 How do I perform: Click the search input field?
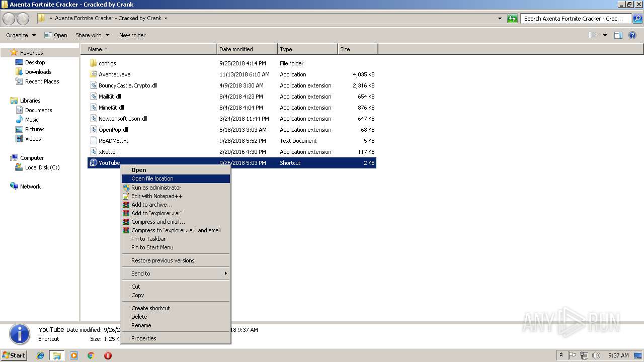pos(576,19)
